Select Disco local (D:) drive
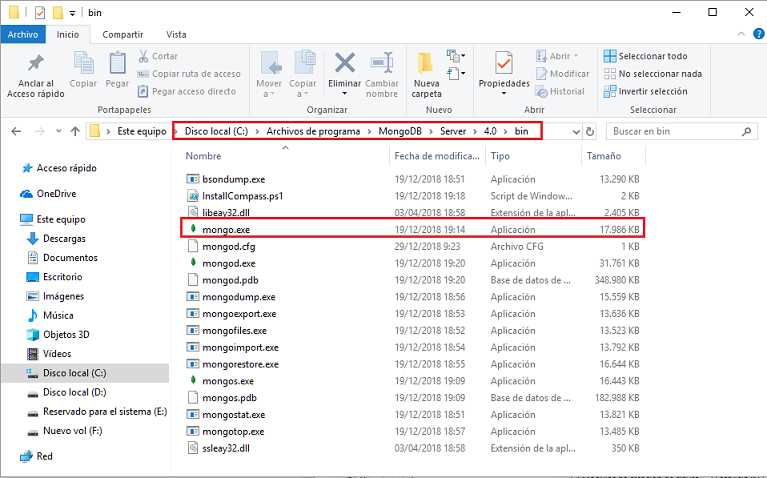767x478 pixels. [x=74, y=392]
